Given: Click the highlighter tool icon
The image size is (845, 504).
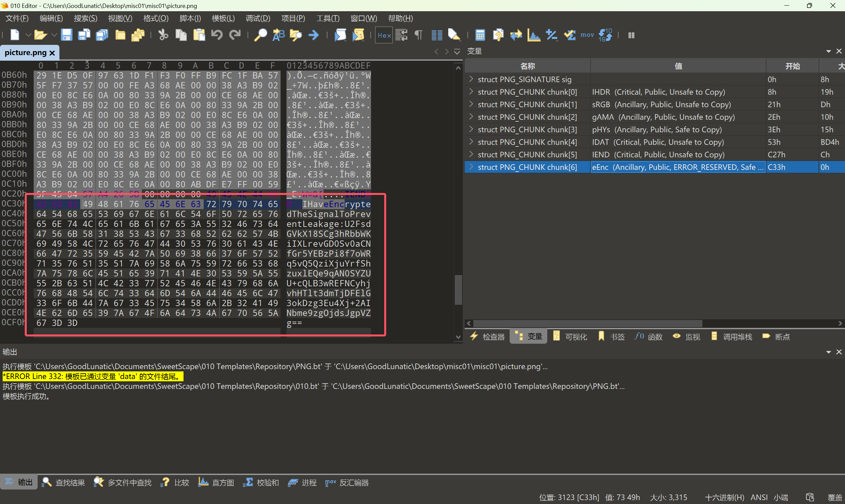Looking at the screenshot, I should 454,35.
